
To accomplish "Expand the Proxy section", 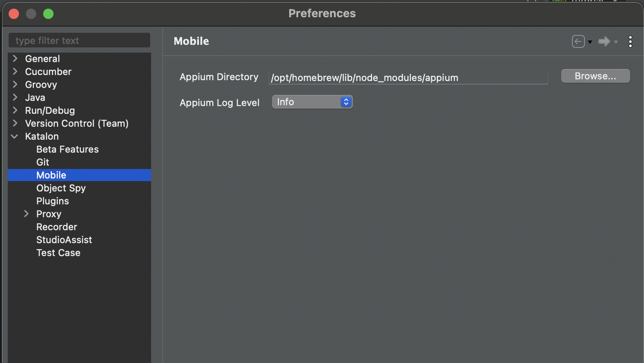I will 27,214.
